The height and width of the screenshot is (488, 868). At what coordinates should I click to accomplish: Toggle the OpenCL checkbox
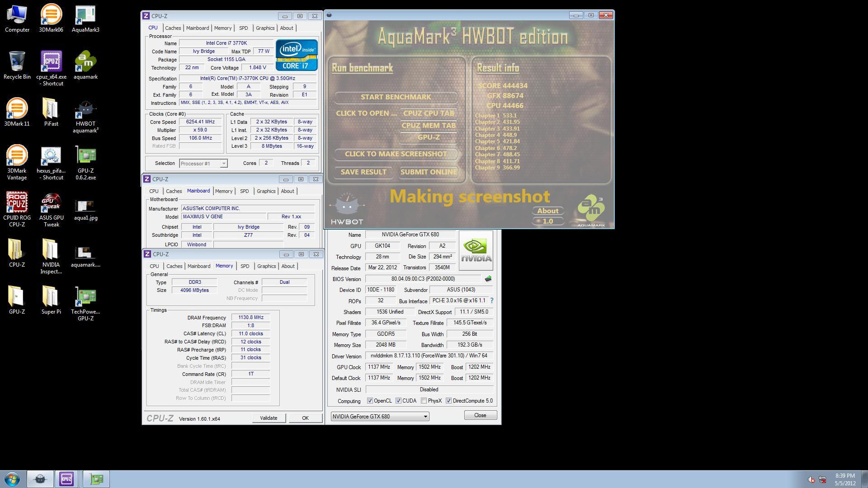click(370, 401)
